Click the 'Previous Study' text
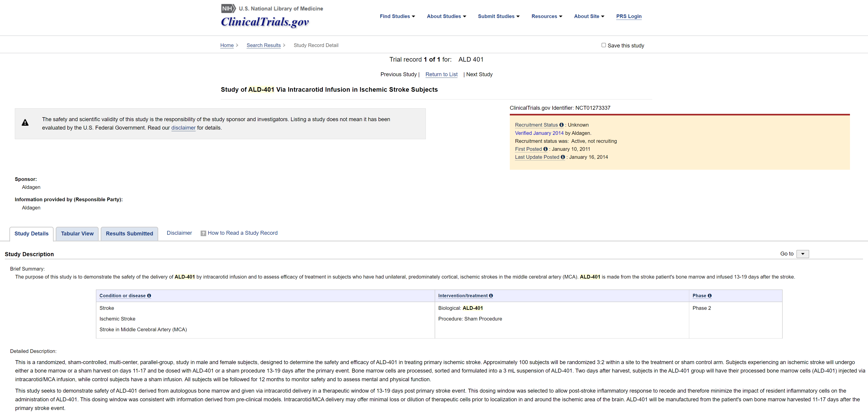The width and height of the screenshot is (868, 412). point(399,74)
